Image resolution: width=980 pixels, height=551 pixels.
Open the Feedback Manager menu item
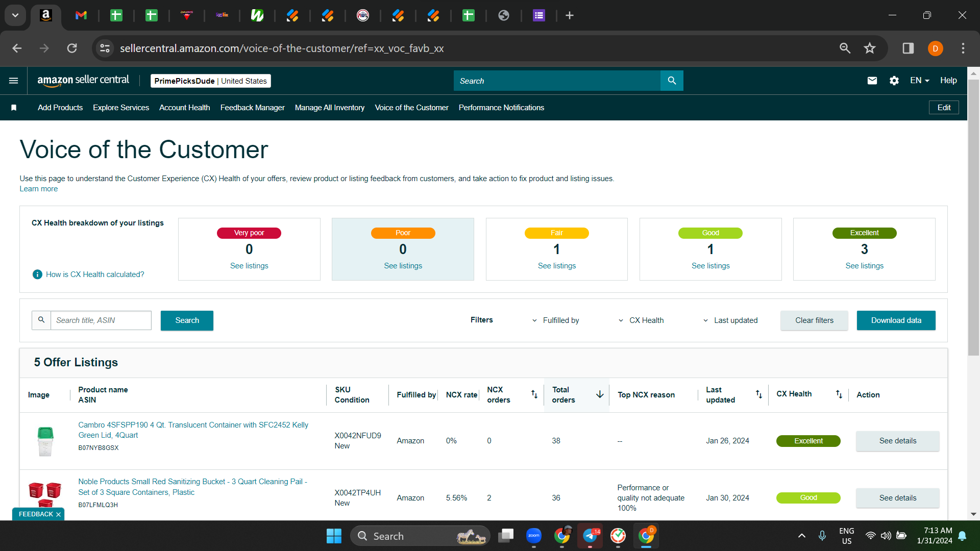(x=253, y=108)
